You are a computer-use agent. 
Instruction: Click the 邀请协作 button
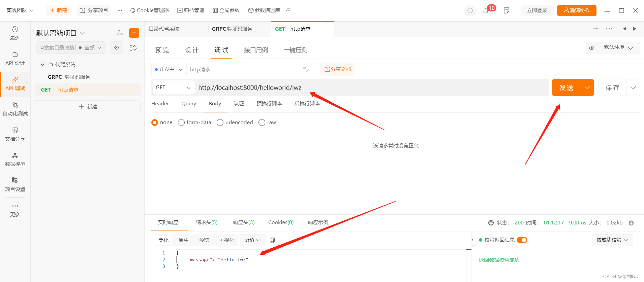click(x=577, y=10)
